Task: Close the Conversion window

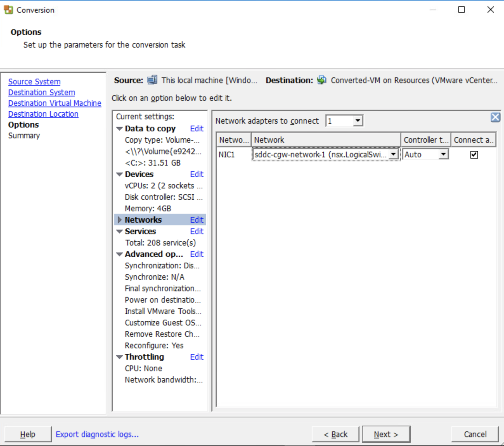Action: 490,10
